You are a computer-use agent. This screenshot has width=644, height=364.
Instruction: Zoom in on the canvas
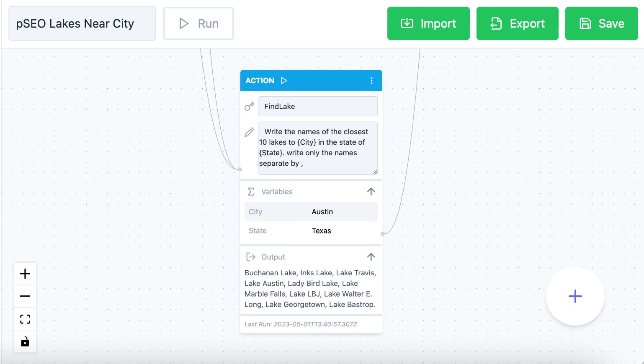click(25, 274)
